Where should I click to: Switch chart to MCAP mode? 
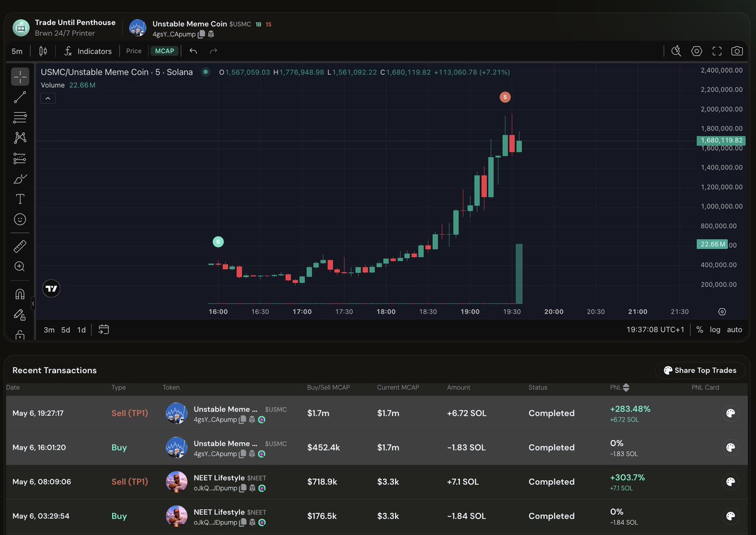click(x=164, y=51)
